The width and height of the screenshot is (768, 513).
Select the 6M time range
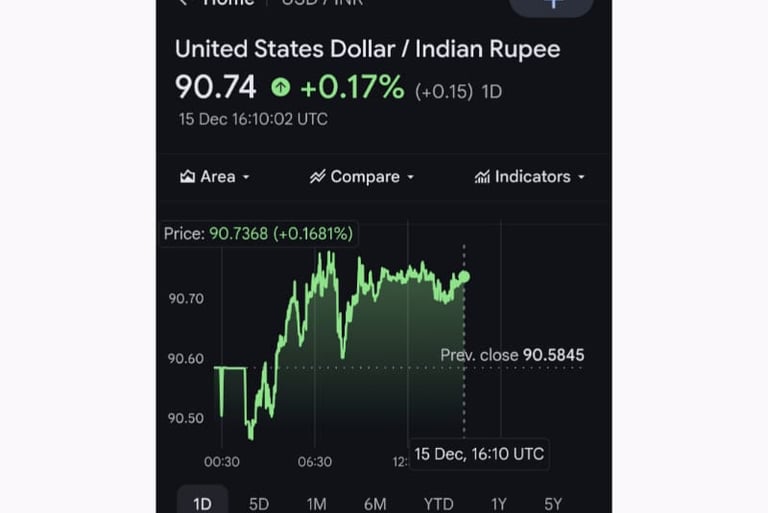[375, 503]
